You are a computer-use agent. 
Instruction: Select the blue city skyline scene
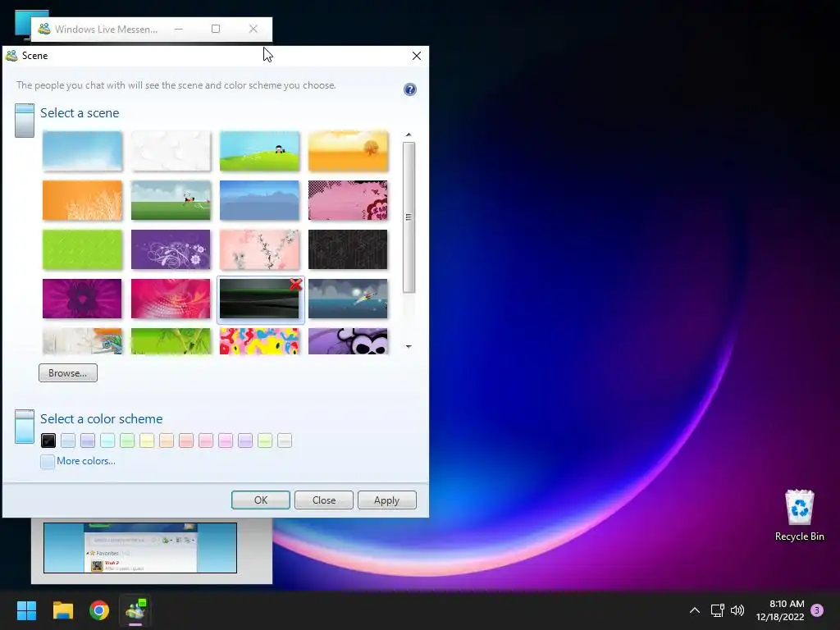coord(259,200)
